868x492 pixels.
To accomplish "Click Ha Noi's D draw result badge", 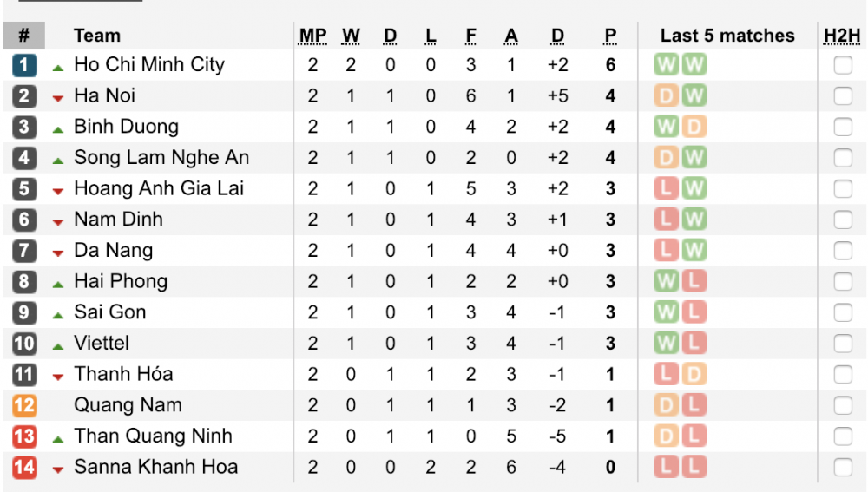I will pos(666,95).
